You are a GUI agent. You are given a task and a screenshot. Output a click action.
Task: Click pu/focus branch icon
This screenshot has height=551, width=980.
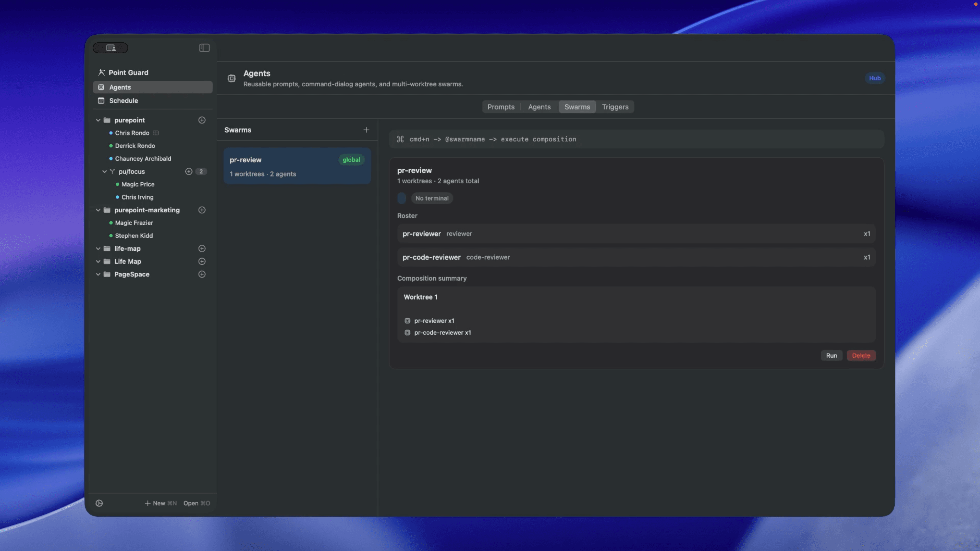click(112, 171)
